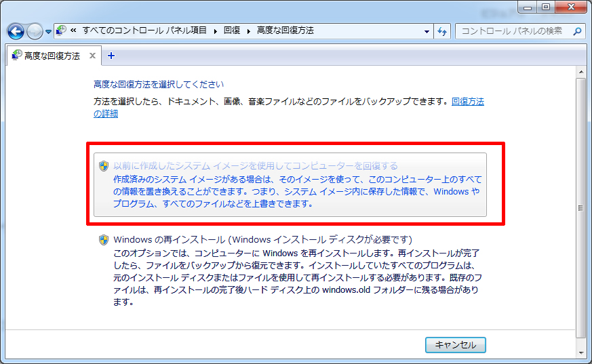Click shield icon beside system image recovery
Viewport: 592px width, 364px height.
(x=104, y=166)
